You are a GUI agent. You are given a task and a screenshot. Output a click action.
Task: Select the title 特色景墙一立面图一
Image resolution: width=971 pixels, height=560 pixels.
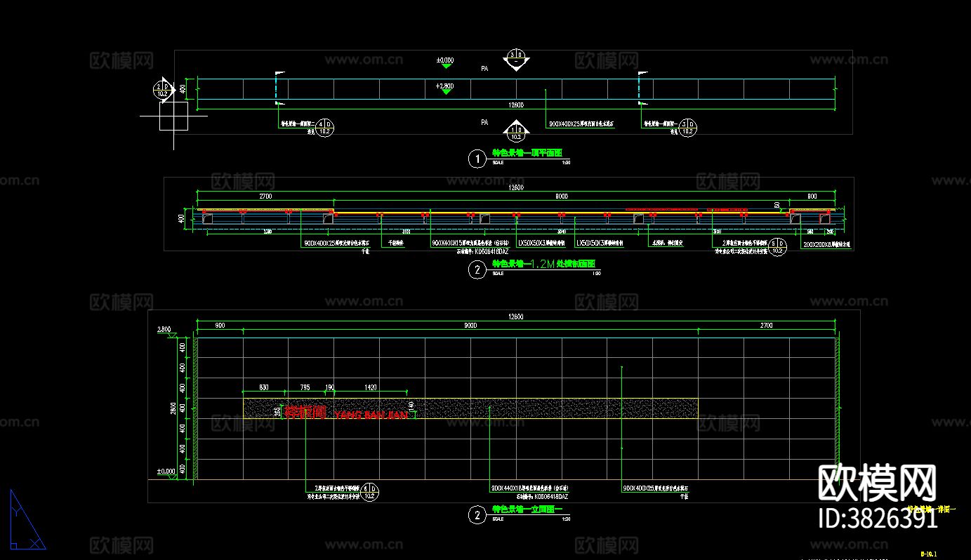[x=527, y=509]
